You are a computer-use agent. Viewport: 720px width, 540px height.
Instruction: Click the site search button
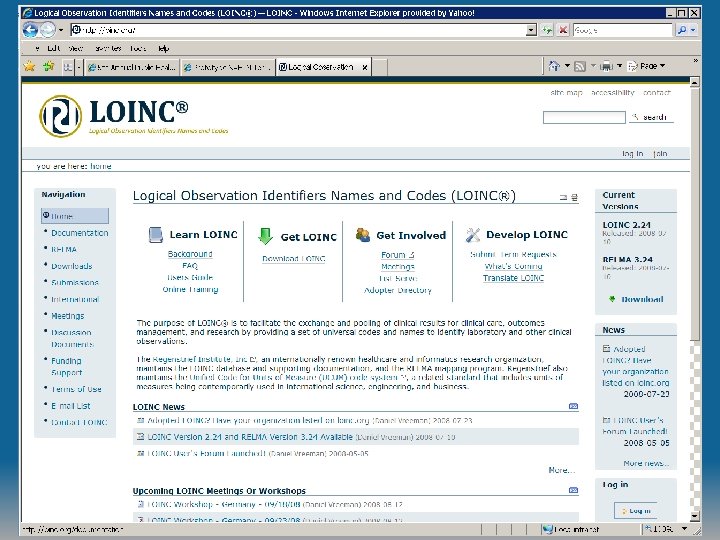click(651, 118)
